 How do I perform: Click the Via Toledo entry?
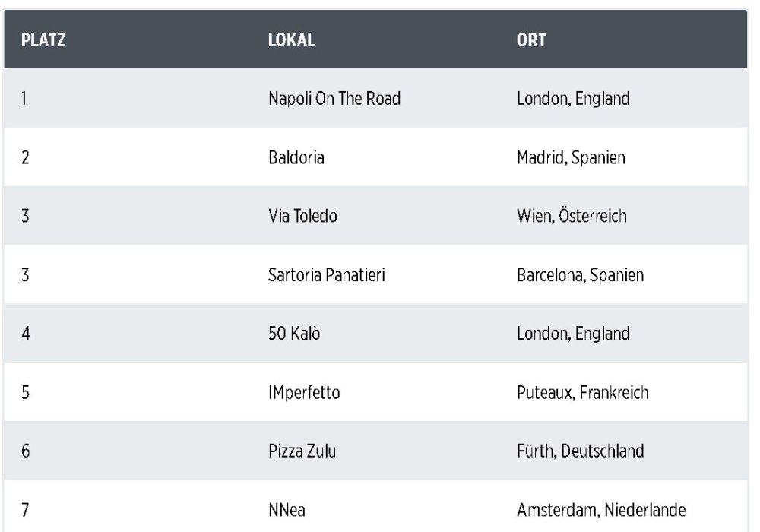pyautogui.click(x=302, y=216)
